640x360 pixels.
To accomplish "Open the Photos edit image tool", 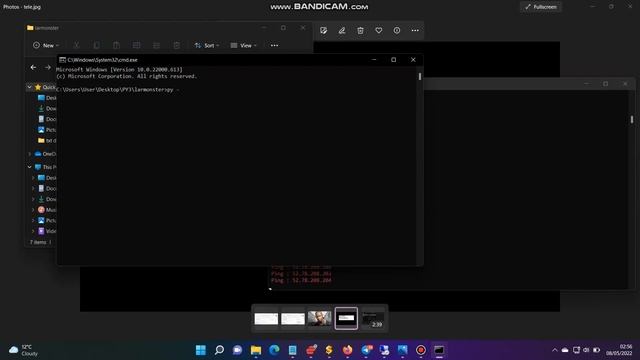I will coord(324,31).
